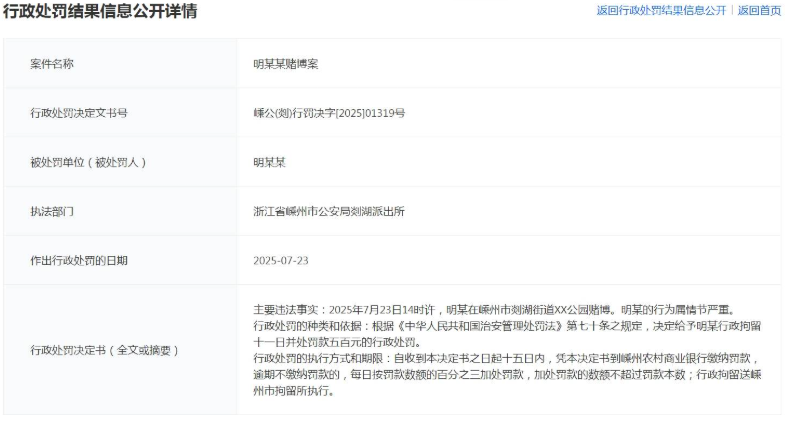Click the penalty date 2025-07-23
The height and width of the screenshot is (424, 795).
point(281,260)
